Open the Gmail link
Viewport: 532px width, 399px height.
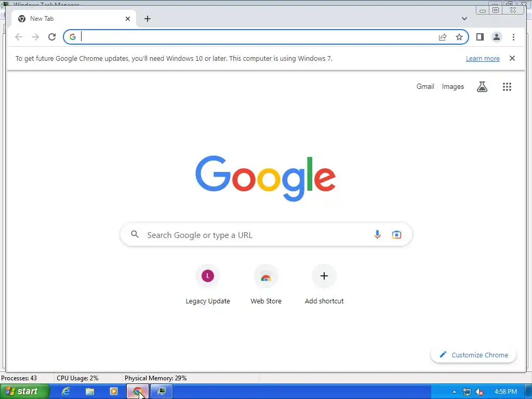425,87
